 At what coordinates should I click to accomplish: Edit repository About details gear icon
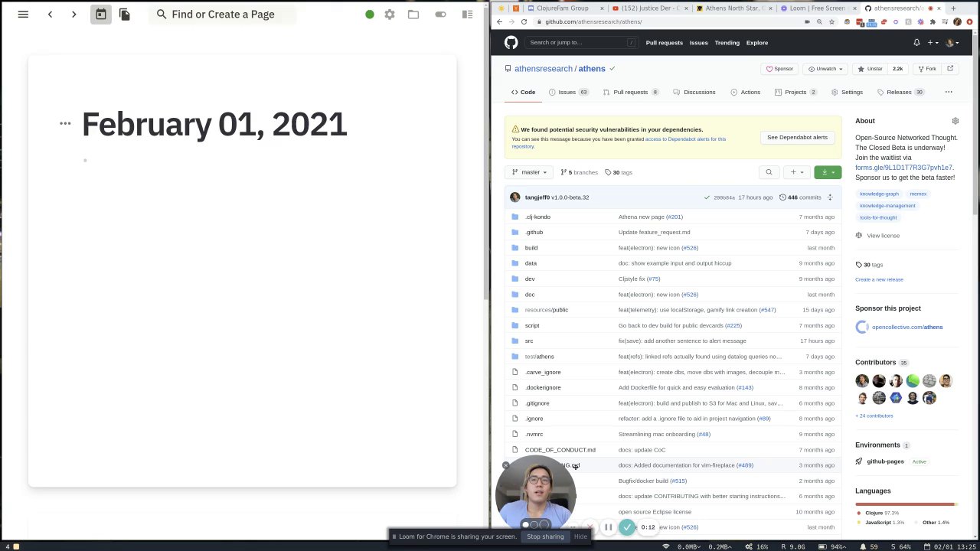coord(955,121)
